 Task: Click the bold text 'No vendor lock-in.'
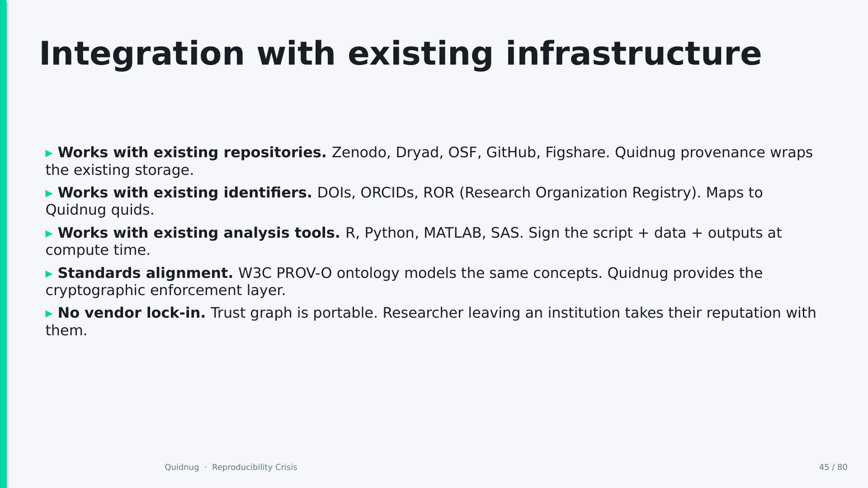tap(132, 313)
